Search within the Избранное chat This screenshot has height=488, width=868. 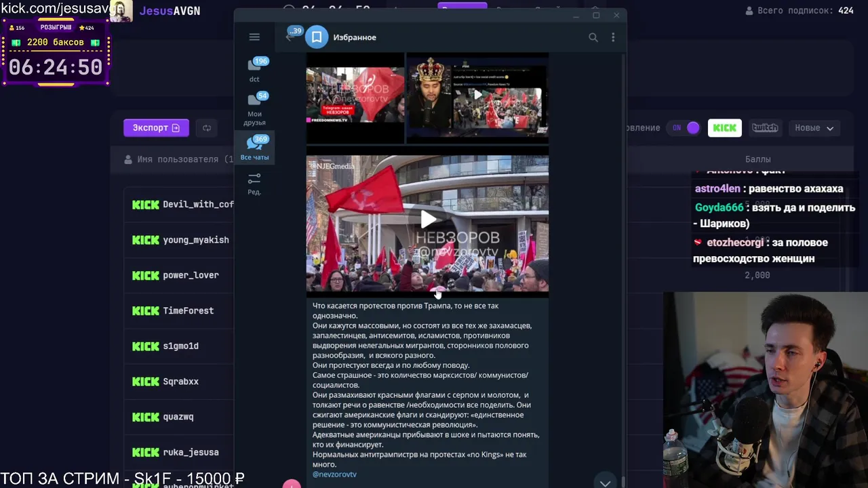593,37
